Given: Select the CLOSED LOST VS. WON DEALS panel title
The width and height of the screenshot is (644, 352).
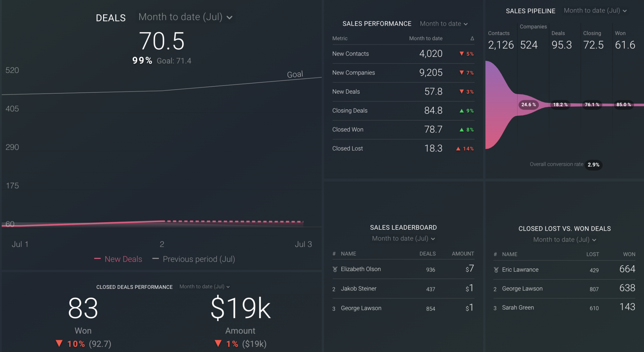Looking at the screenshot, I should click(x=564, y=228).
